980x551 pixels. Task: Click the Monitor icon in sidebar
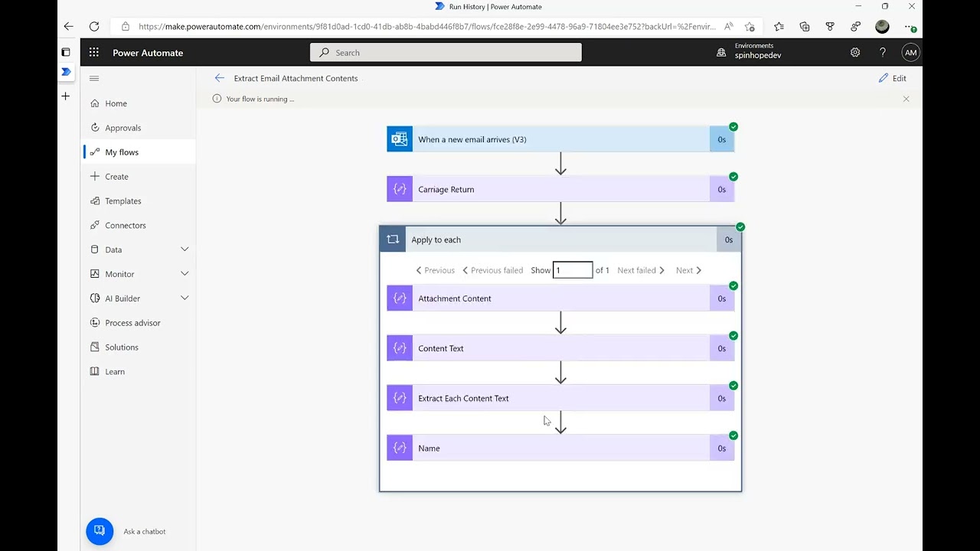pyautogui.click(x=95, y=274)
